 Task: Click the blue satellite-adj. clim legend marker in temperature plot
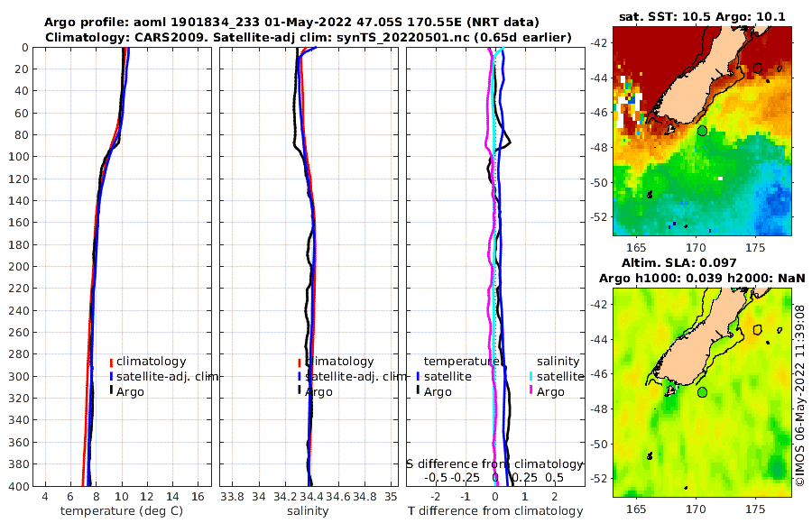pyautogui.click(x=111, y=376)
